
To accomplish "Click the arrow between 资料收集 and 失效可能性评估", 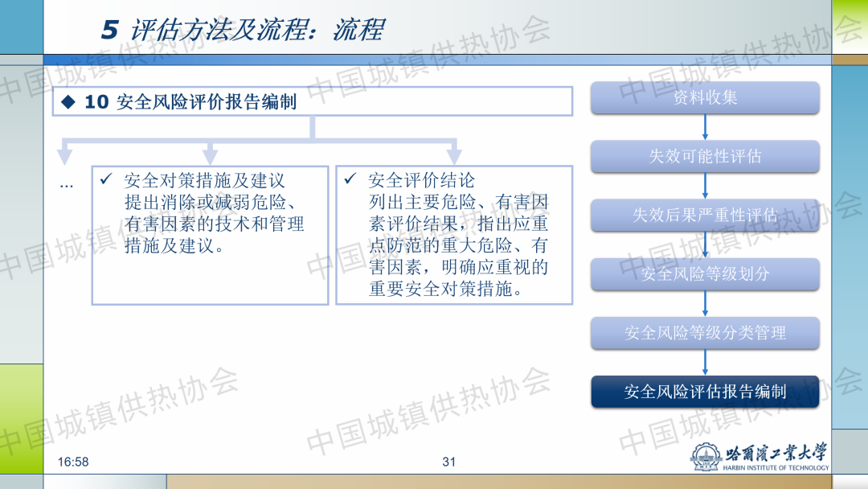I will (x=706, y=127).
